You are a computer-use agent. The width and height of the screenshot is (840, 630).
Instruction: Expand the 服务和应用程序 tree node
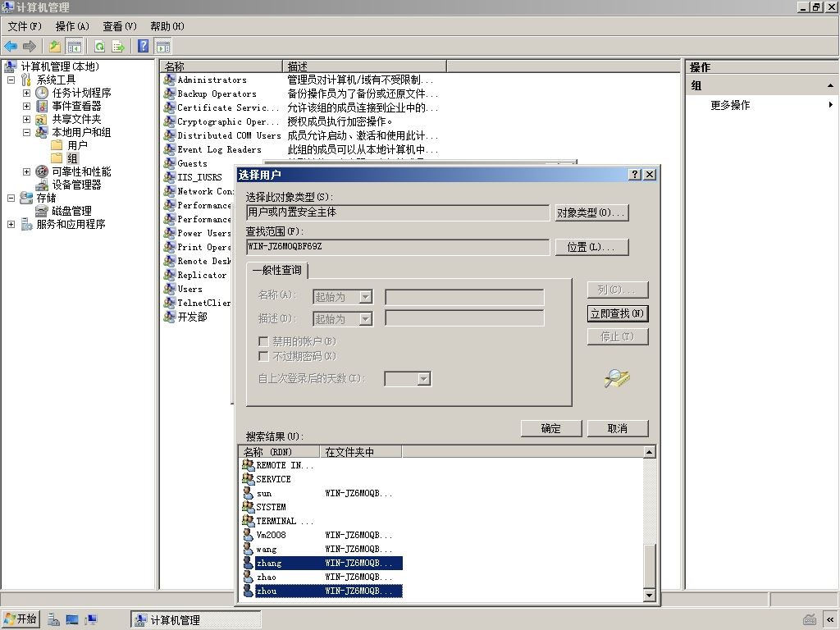[x=11, y=224]
